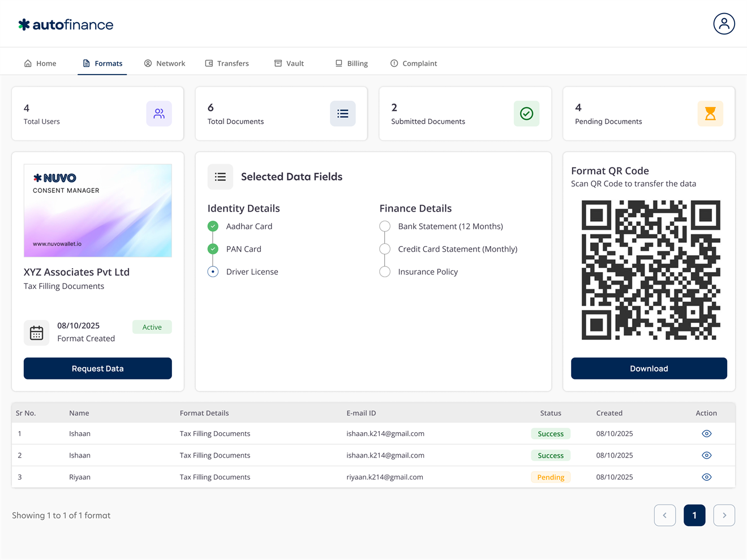The image size is (747, 560).
Task: Click the Request Data button
Action: click(x=98, y=368)
